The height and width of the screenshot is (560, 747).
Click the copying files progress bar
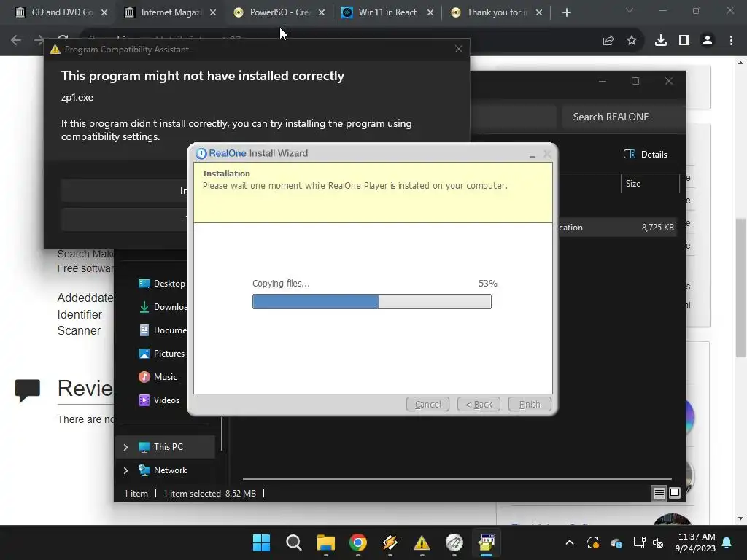click(x=371, y=301)
